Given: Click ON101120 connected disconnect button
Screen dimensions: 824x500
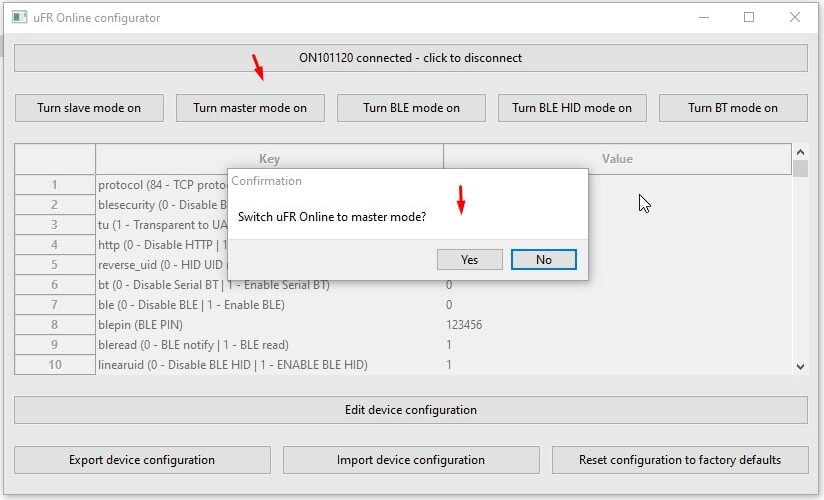Looking at the screenshot, I should tap(410, 58).
